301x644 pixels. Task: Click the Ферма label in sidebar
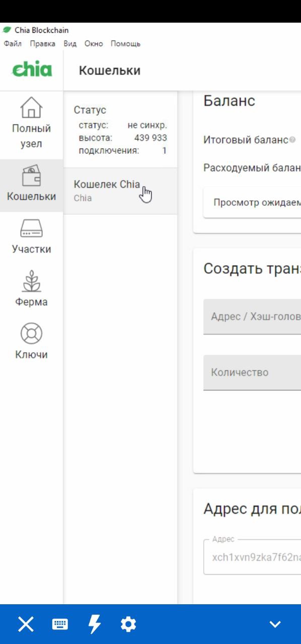[x=31, y=302]
